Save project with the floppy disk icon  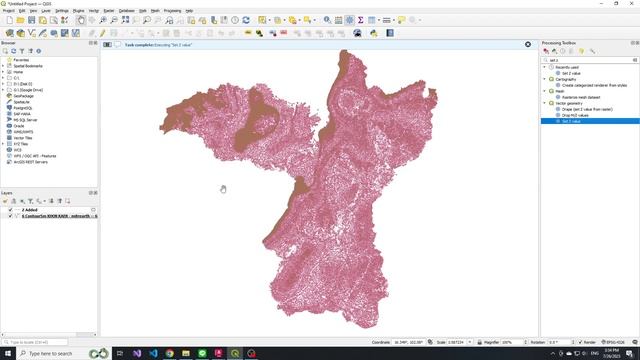(x=31, y=20)
